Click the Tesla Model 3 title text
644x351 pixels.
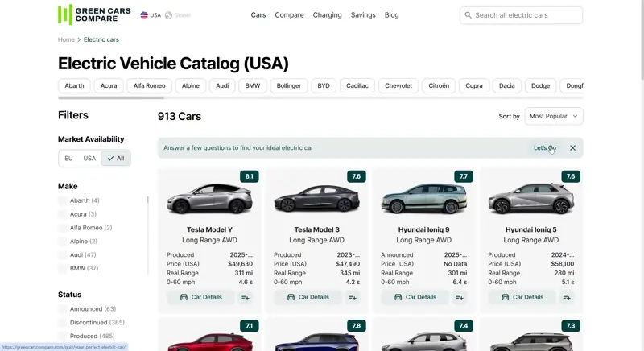point(316,230)
